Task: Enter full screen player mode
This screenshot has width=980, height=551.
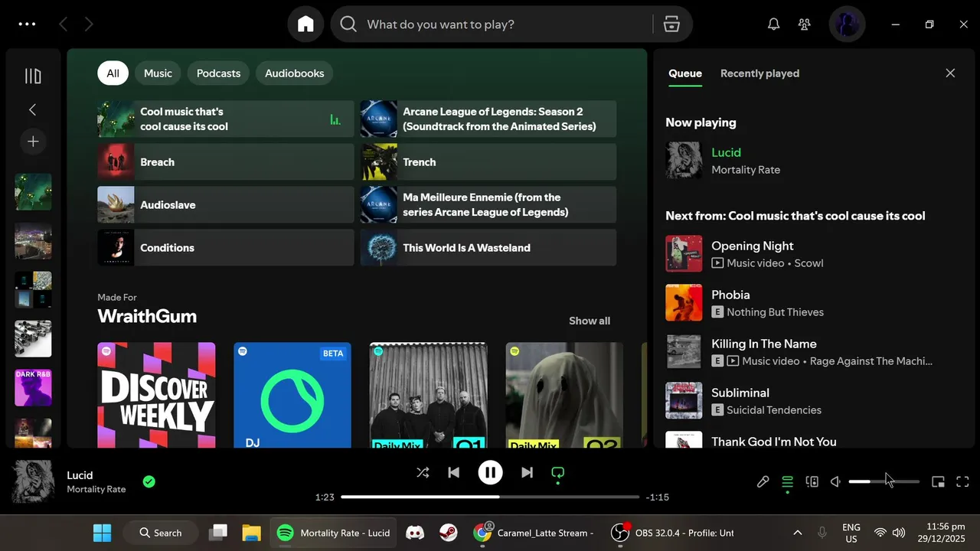Action: pyautogui.click(x=963, y=481)
